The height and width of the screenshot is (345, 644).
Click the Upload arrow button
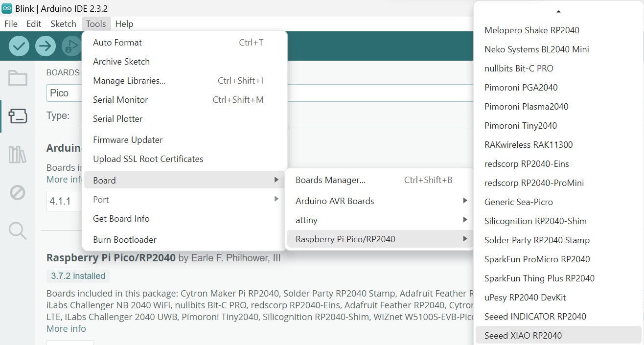45,46
